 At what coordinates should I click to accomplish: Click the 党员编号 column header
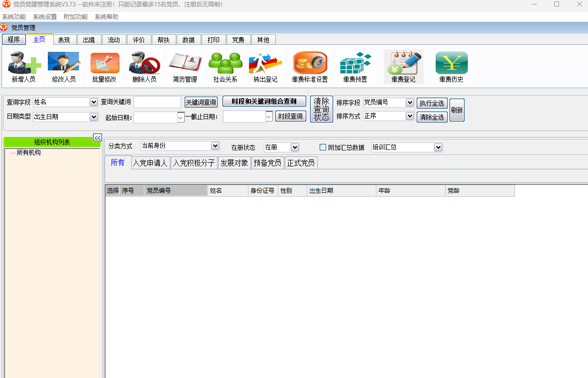coord(176,191)
